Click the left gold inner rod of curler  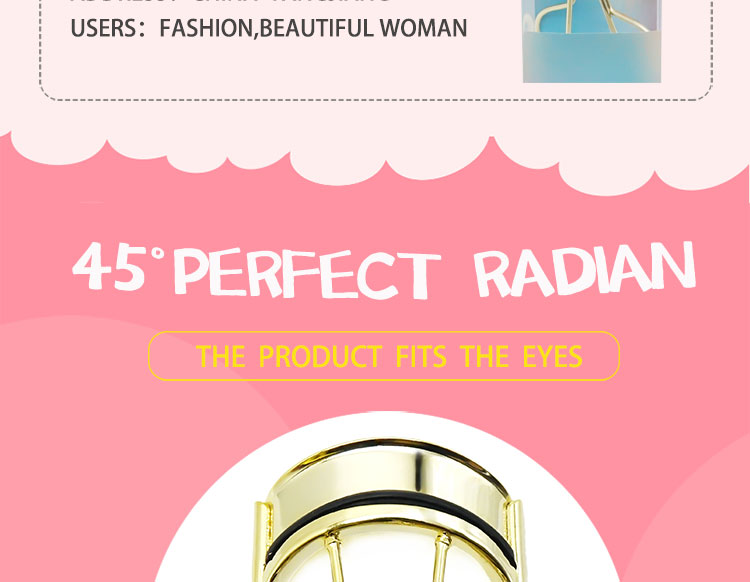[x=335, y=557]
